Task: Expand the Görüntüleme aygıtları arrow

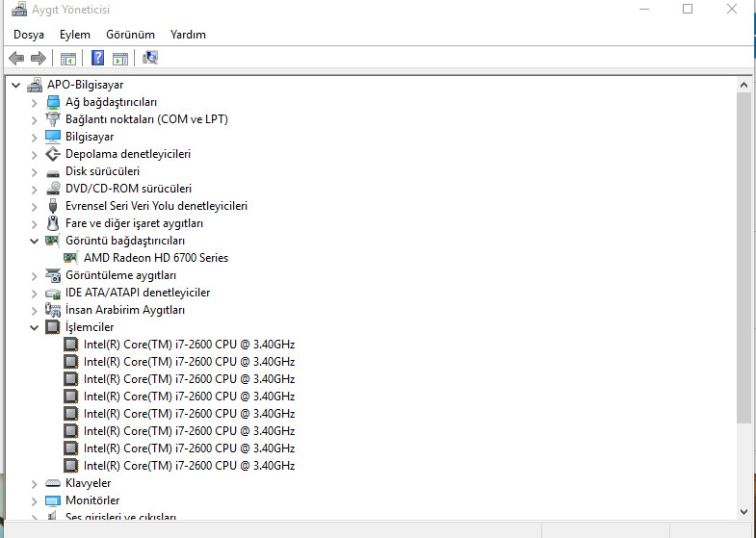Action: pos(35,276)
